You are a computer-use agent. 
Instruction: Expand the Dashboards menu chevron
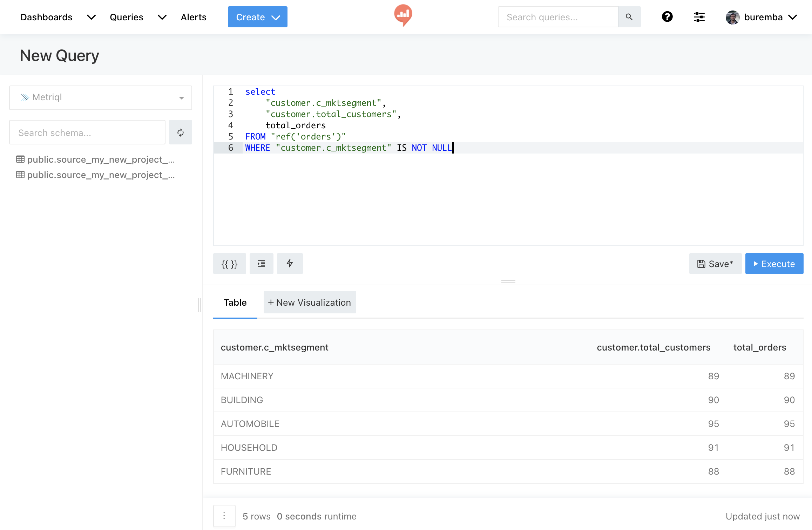pos(91,17)
